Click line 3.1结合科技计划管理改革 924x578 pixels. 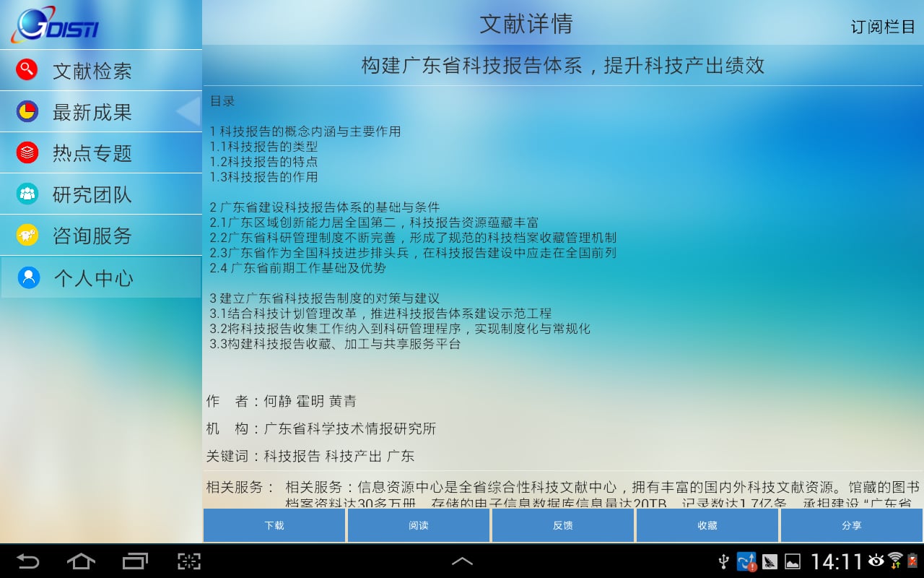pos(380,314)
